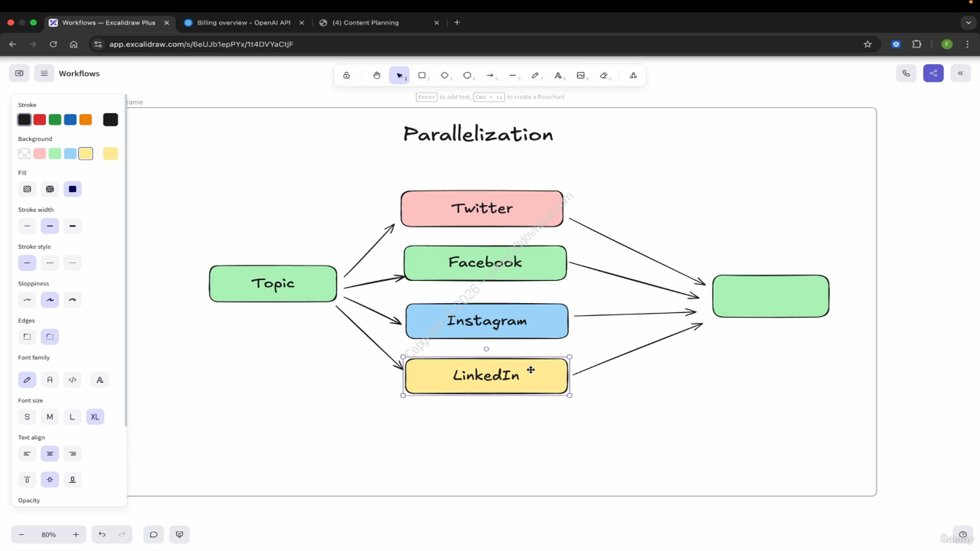Click the purple share button
The image size is (980, 551).
(933, 73)
